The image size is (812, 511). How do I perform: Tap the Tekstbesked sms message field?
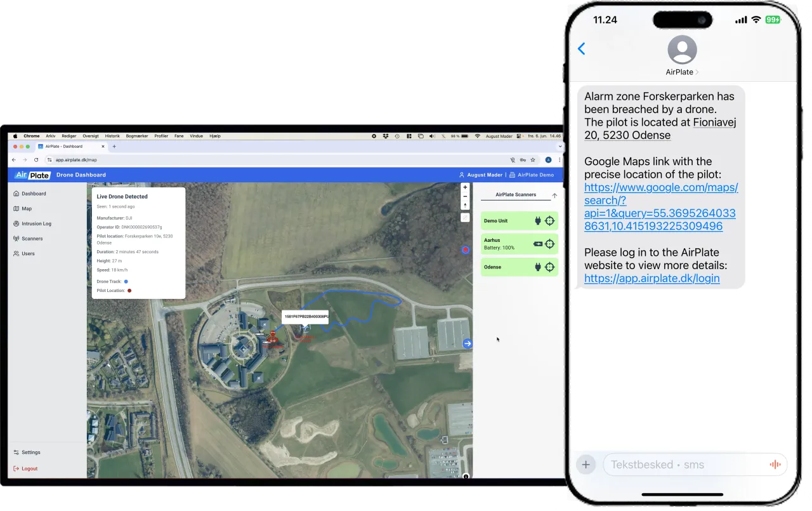(x=695, y=465)
